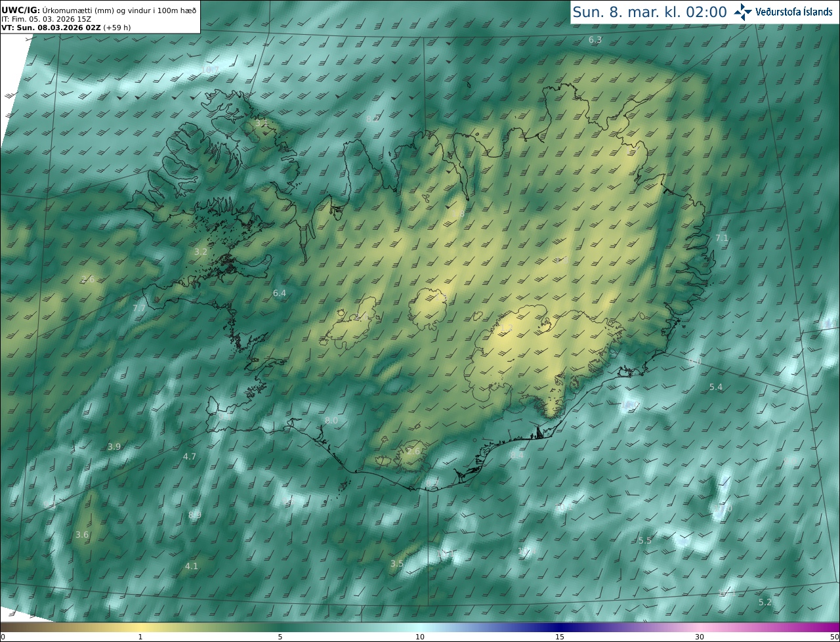Click the dark blue color scale at 15

tap(560, 627)
